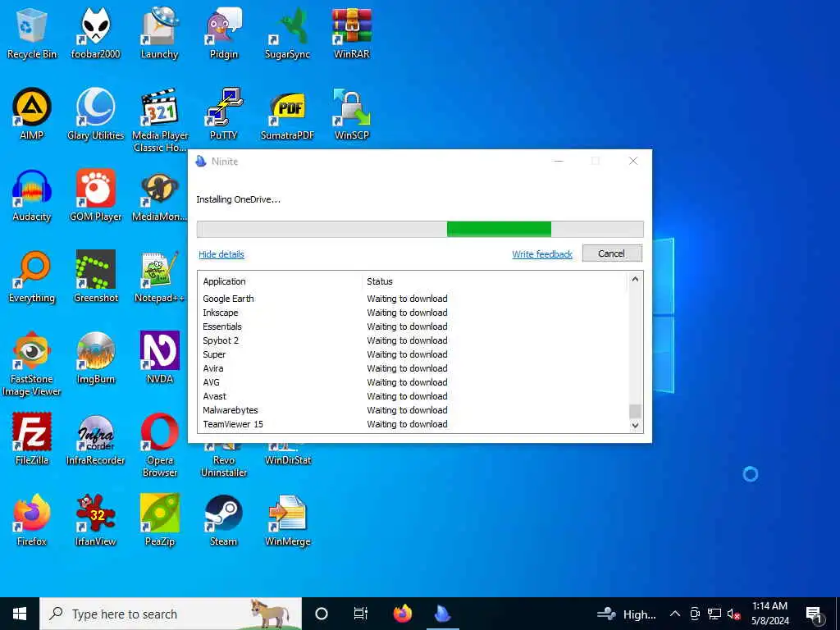The height and width of the screenshot is (630, 840).
Task: Select the SumatraPDF shortcut
Action: (x=287, y=113)
